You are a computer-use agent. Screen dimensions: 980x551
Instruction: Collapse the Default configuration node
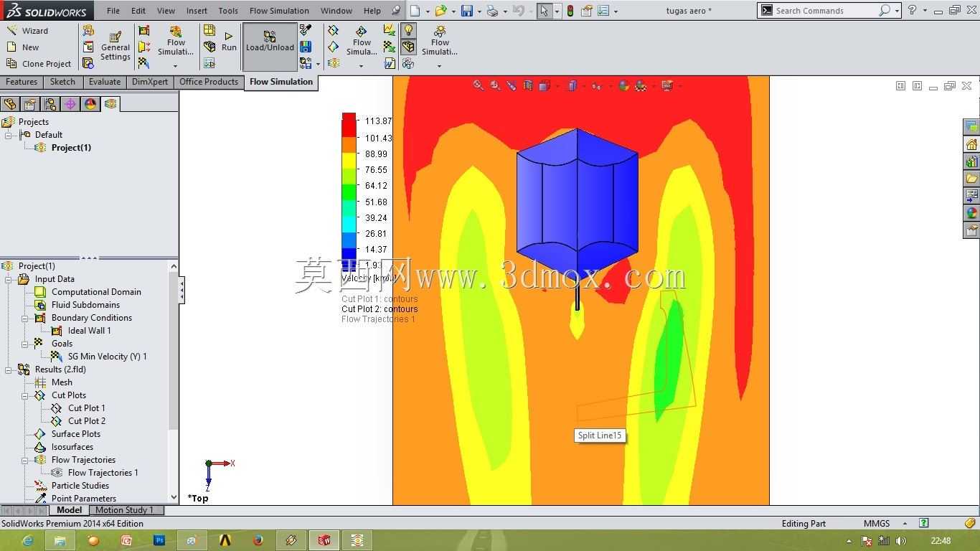9,135
